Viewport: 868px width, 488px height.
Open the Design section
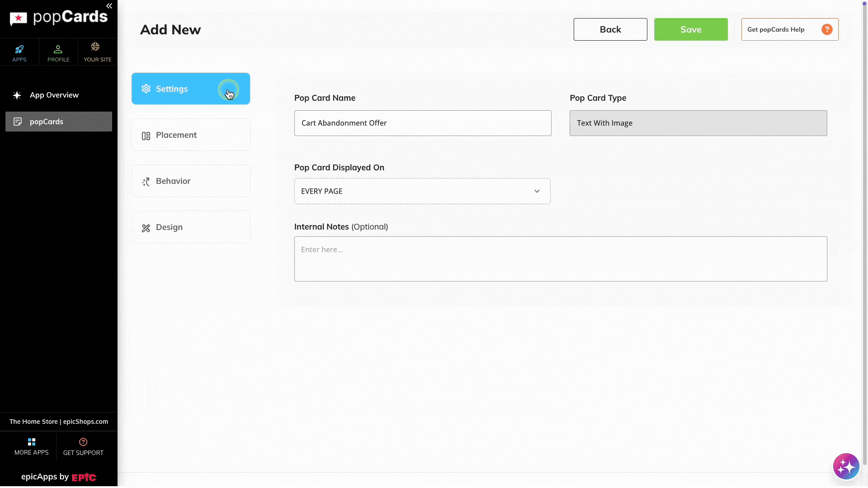point(191,227)
